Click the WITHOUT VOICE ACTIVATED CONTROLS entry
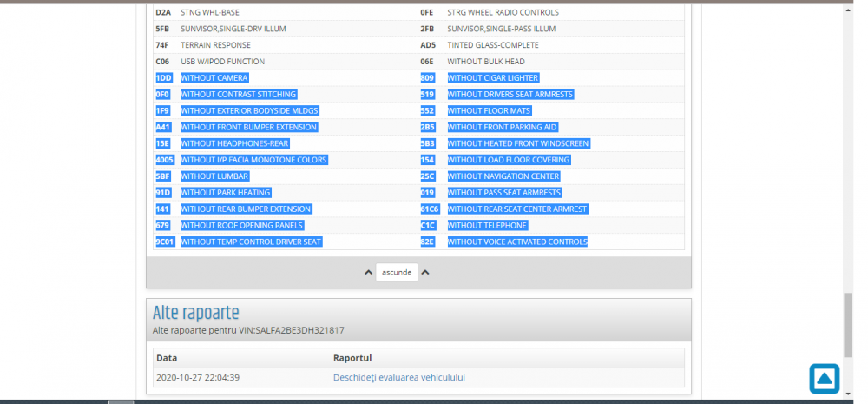Image resolution: width=868 pixels, height=404 pixels. [517, 242]
